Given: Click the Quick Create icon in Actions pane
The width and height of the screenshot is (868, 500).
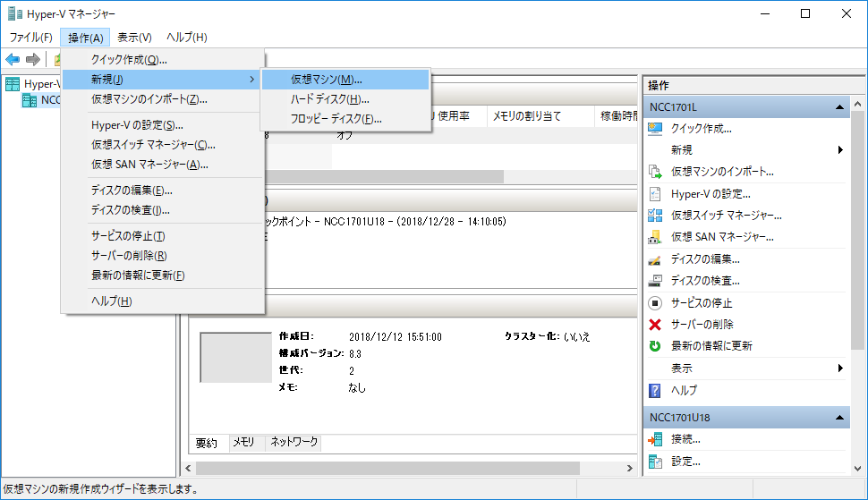Looking at the screenshot, I should pyautogui.click(x=655, y=128).
